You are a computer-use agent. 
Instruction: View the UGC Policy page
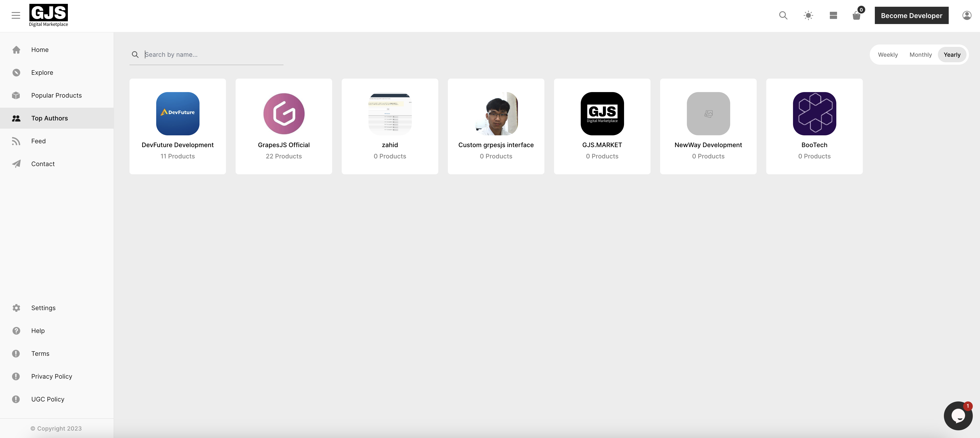[57, 399]
